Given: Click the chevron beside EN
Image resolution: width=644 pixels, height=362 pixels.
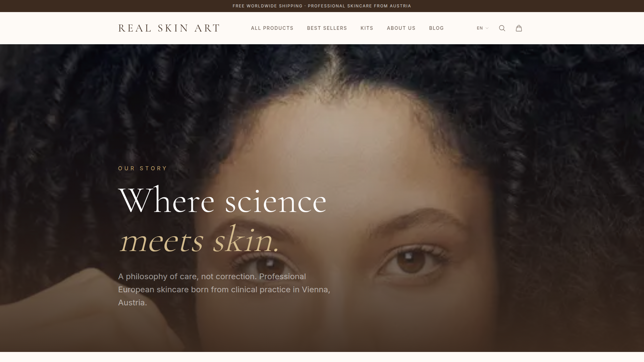Looking at the screenshot, I should (x=487, y=28).
